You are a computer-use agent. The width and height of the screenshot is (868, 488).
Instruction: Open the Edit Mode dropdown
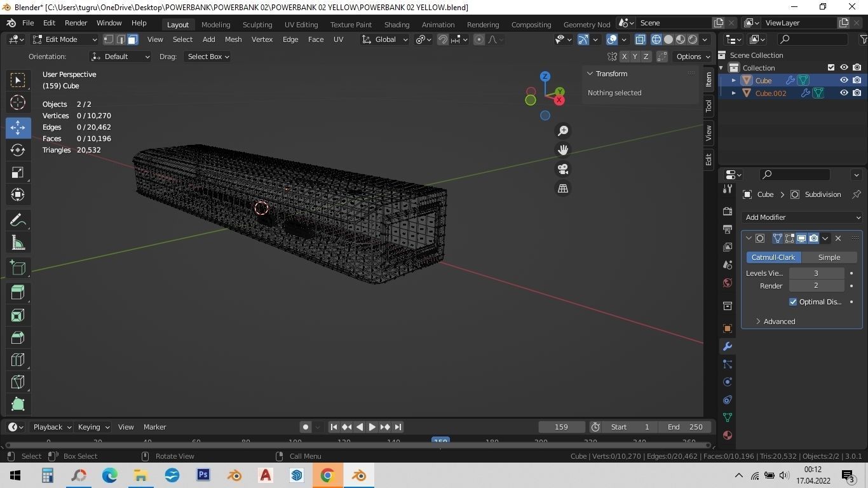pyautogui.click(x=65, y=39)
